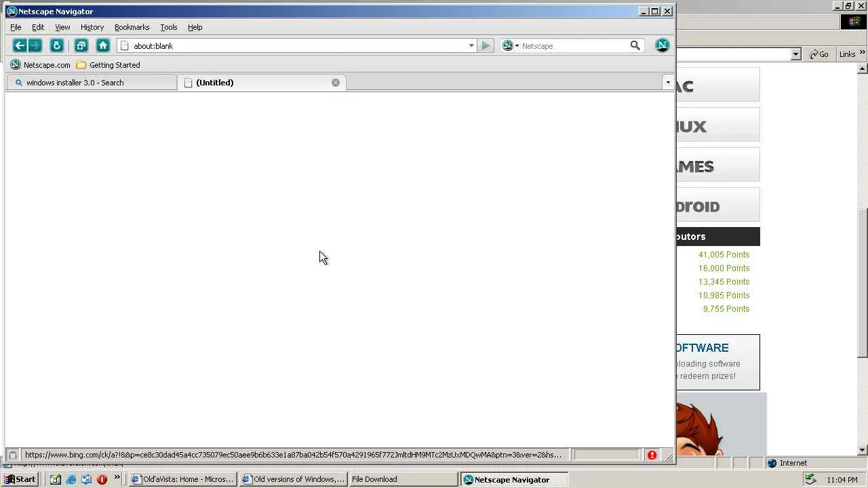Open the list all tabs dropdown
The image size is (868, 488).
tap(668, 83)
